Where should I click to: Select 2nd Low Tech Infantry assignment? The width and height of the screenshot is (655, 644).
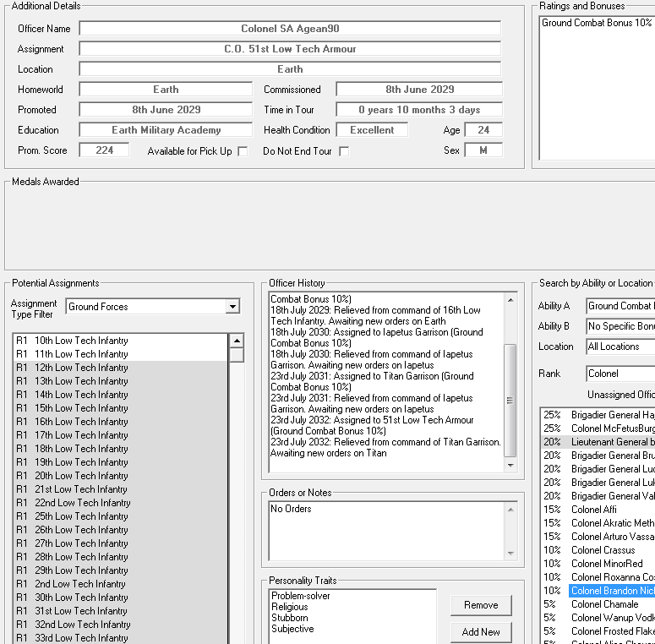tap(121, 584)
